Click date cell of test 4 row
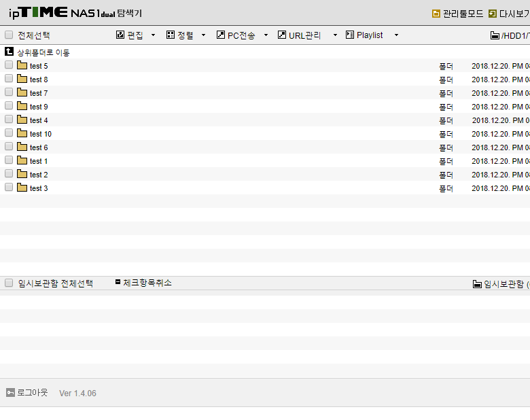This screenshot has height=420, width=530. point(501,120)
